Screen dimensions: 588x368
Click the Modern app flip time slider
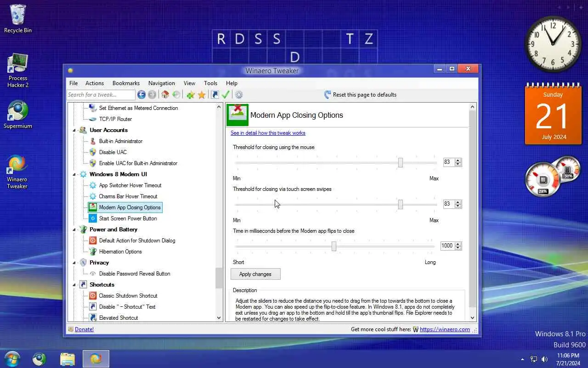click(334, 247)
